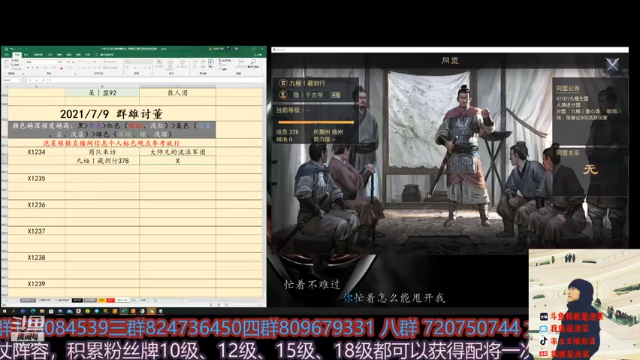Select the red note text row in spreadsheet
The image size is (640, 360).
112,143
